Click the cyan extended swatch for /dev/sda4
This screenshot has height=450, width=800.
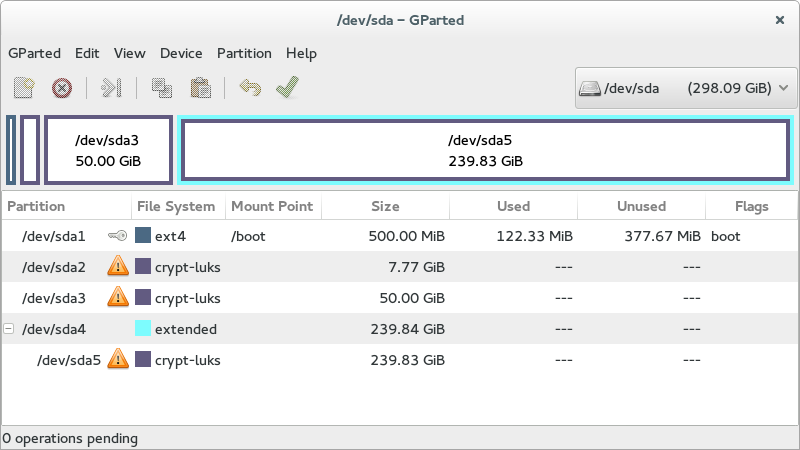tap(143, 328)
